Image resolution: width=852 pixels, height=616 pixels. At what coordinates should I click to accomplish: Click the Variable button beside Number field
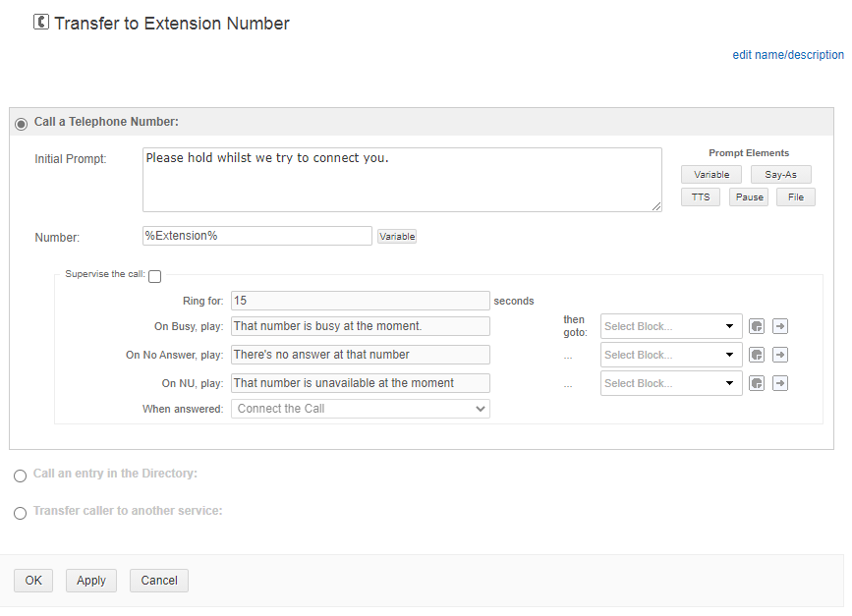[x=397, y=237]
